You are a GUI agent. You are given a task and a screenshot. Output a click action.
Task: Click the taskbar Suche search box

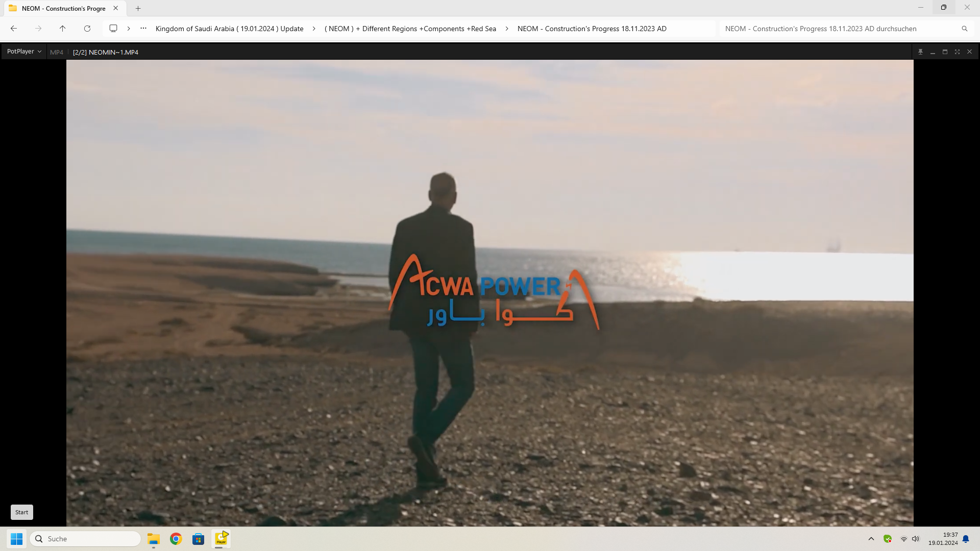pos(85,539)
